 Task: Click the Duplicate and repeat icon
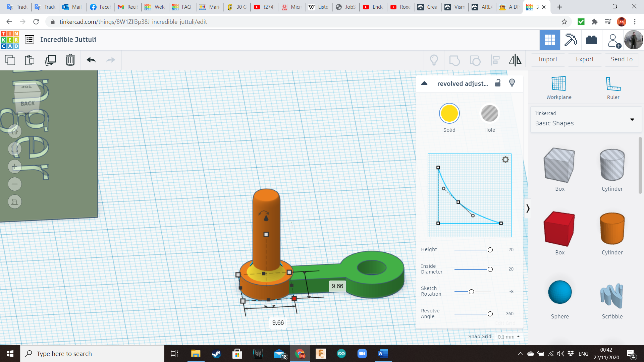click(50, 60)
